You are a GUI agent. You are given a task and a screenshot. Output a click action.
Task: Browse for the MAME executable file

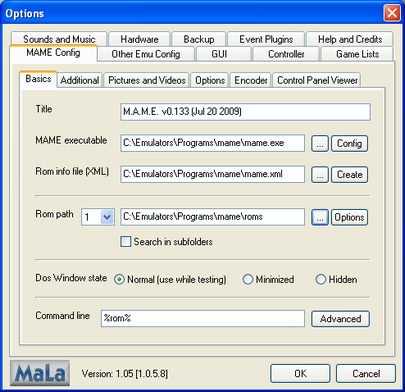(320, 143)
